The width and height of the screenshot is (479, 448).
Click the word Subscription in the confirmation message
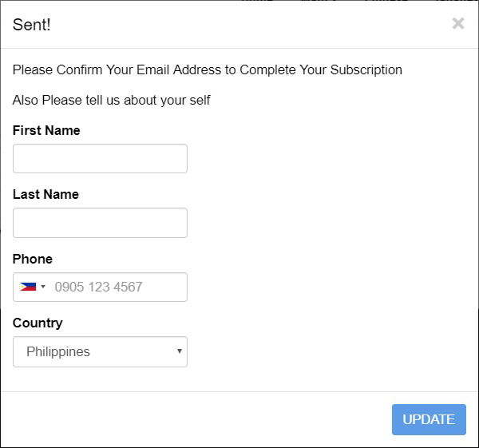tap(366, 70)
